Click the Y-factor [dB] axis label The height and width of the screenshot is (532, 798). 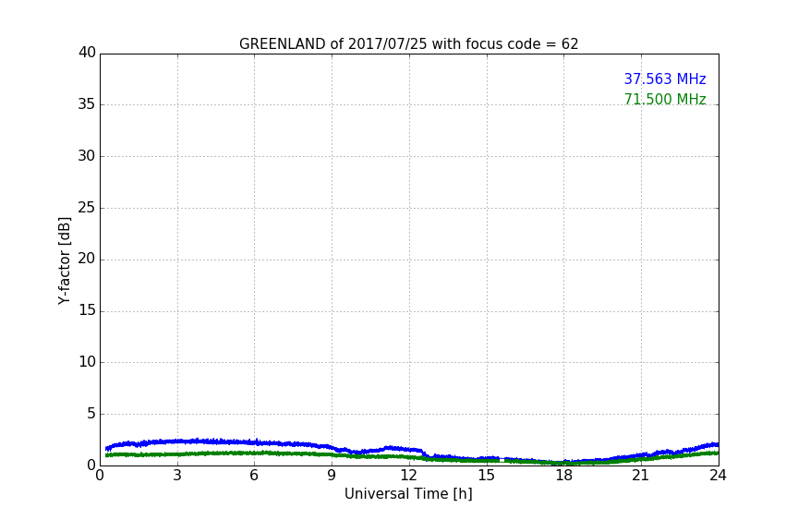[64, 260]
